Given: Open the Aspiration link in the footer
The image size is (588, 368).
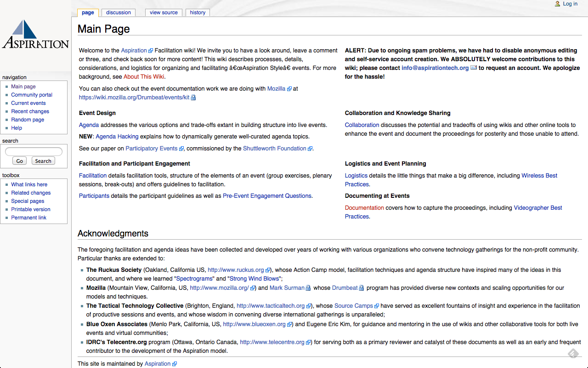Looking at the screenshot, I should coord(158,364).
